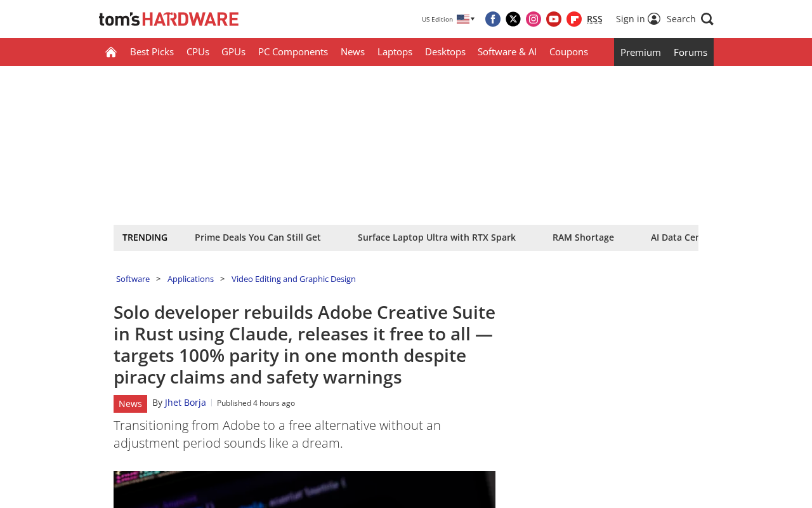Click the Premium button

point(641,52)
